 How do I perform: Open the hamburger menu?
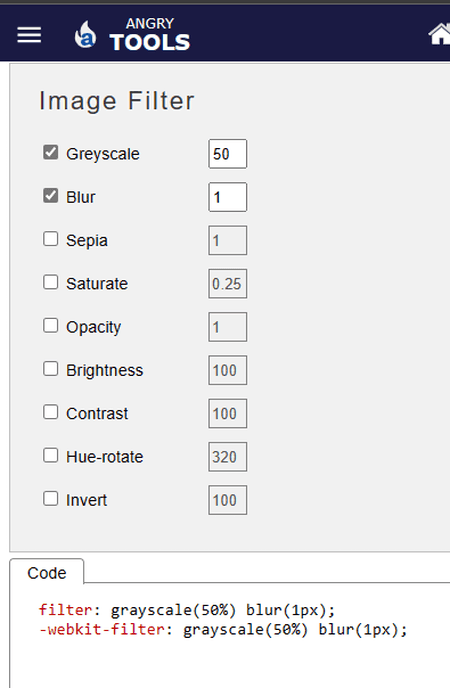click(x=29, y=35)
